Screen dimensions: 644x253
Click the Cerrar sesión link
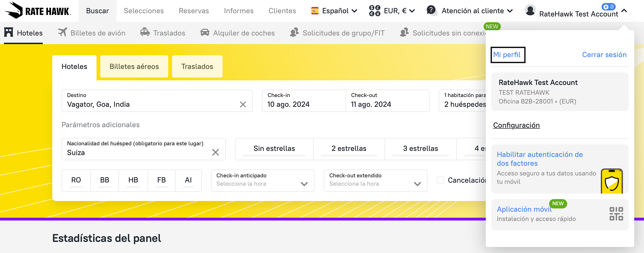coord(604,55)
